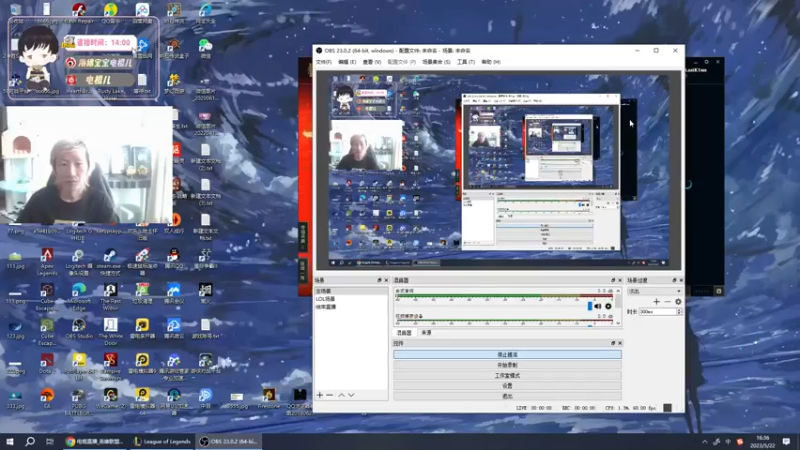Open notification center in system tray
This screenshot has width=800, height=450.
click(x=786, y=441)
